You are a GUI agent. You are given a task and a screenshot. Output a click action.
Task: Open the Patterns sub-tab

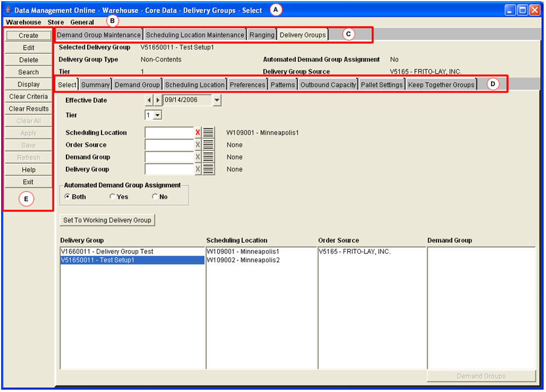(x=283, y=85)
